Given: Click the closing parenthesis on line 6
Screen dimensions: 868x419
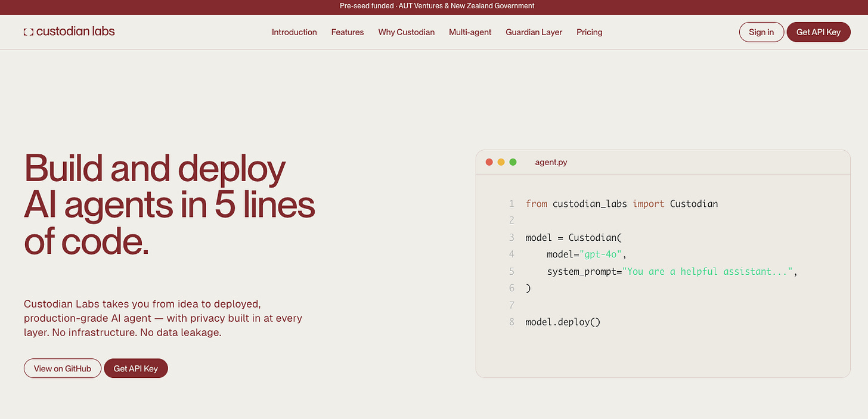Looking at the screenshot, I should click(528, 288).
